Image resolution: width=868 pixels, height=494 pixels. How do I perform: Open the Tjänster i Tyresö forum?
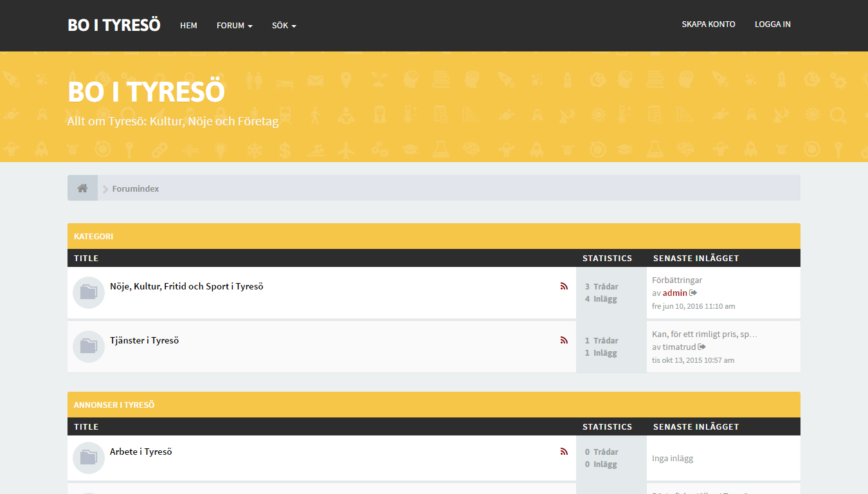pyautogui.click(x=144, y=341)
